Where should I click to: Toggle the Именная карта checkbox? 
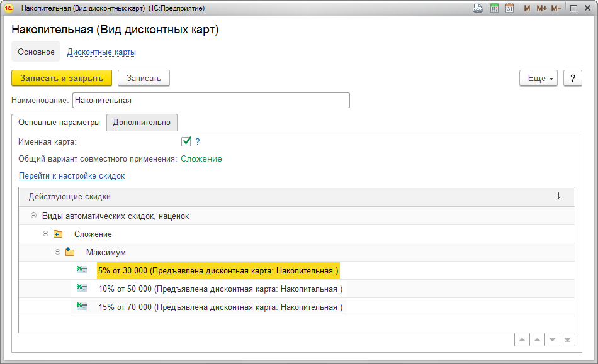point(186,141)
